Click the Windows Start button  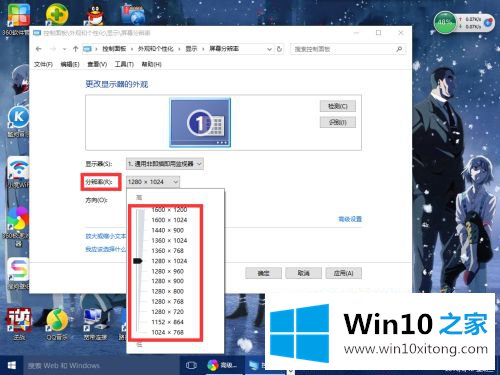12,366
